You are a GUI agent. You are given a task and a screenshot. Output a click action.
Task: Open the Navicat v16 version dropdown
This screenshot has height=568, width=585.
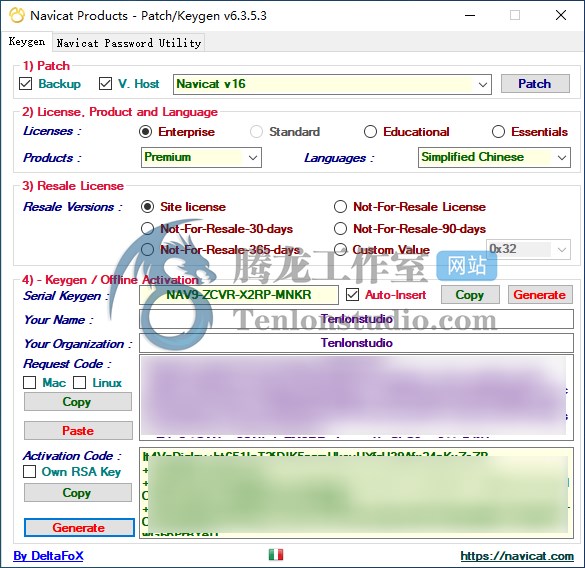(x=332, y=84)
